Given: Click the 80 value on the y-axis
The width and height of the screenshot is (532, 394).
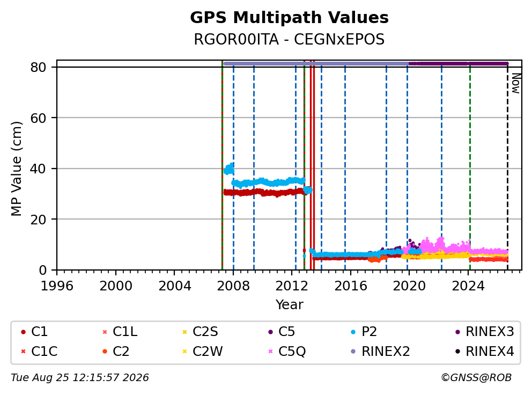Looking at the screenshot, I should tap(38, 67).
